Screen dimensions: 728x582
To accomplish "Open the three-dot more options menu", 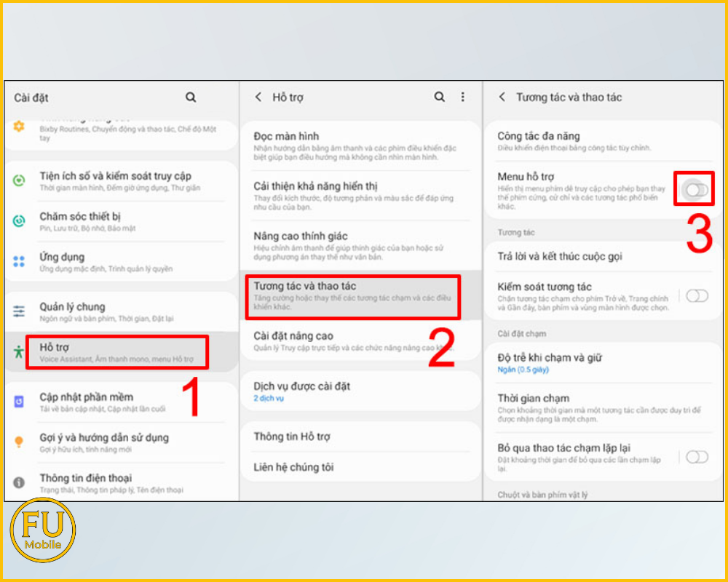I will pyautogui.click(x=462, y=97).
